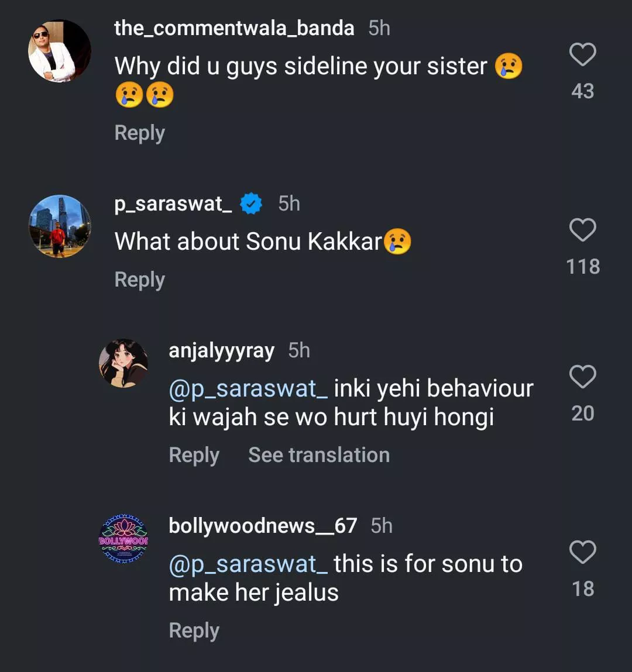
Task: Open anjalyyyray username link
Action: [221, 350]
